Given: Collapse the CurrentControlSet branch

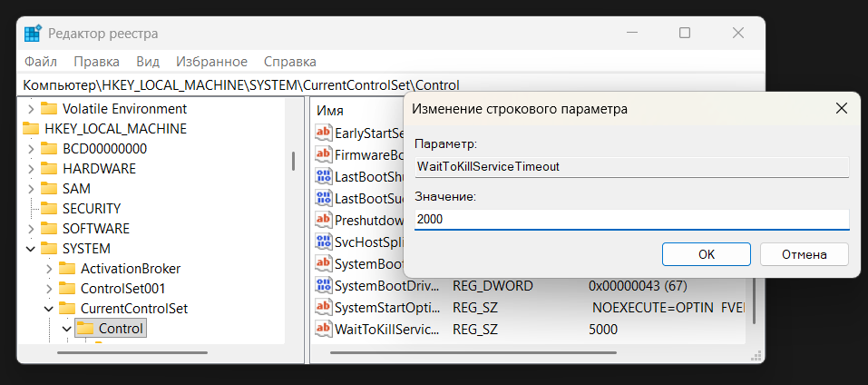Looking at the screenshot, I should click(x=49, y=309).
